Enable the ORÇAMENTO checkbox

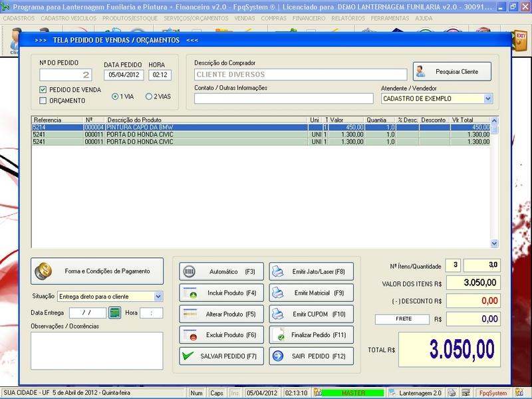(x=43, y=101)
